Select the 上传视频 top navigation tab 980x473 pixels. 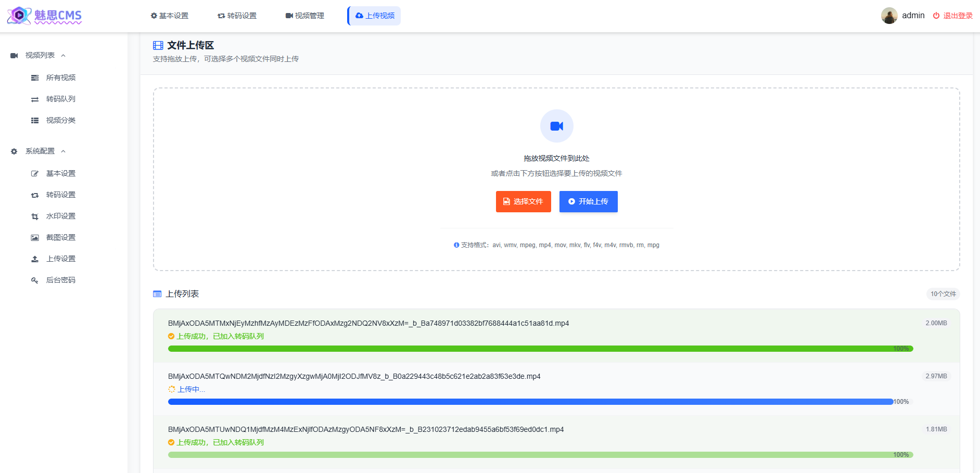coord(374,16)
